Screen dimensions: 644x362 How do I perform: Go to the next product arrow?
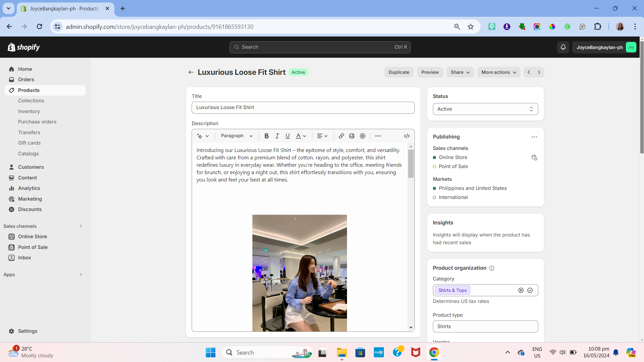coord(539,72)
